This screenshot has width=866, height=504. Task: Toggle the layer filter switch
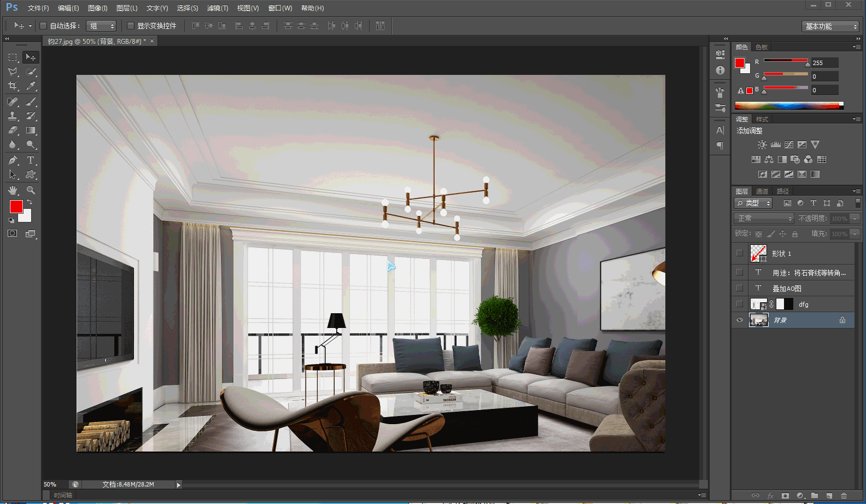(x=858, y=202)
